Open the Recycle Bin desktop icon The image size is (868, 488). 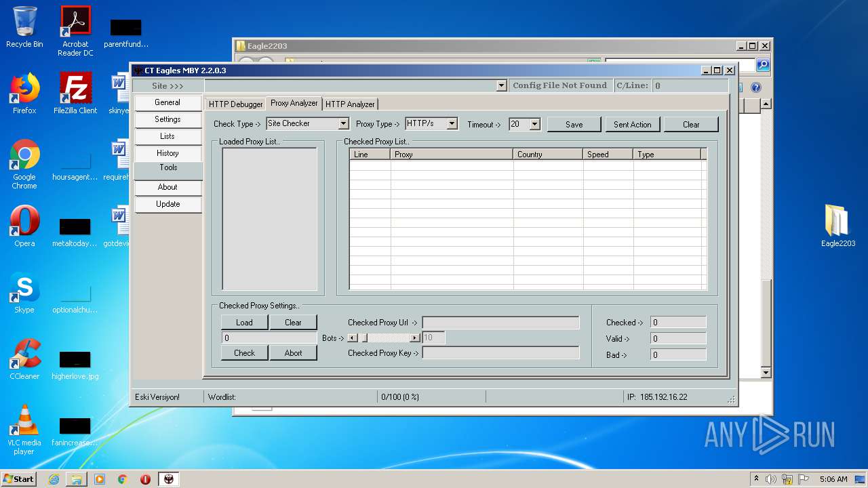tap(24, 27)
